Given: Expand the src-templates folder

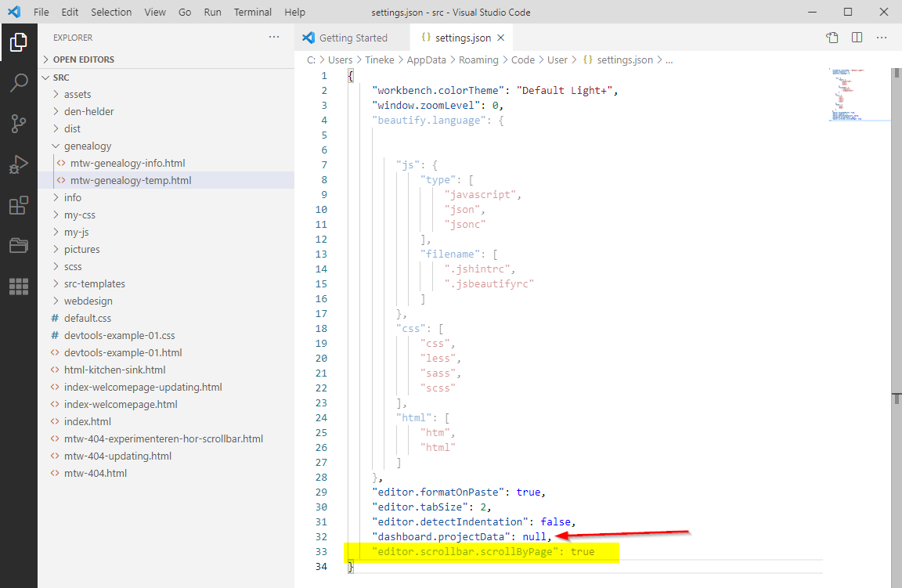Looking at the screenshot, I should coord(56,284).
